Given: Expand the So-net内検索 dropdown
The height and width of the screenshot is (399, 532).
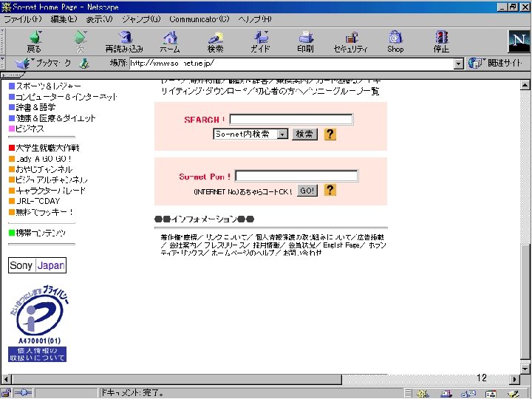Looking at the screenshot, I should coord(282,134).
